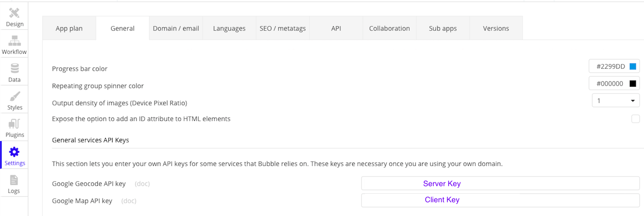Open the Collaboration tab
This screenshot has height=216, width=644.
(x=389, y=28)
